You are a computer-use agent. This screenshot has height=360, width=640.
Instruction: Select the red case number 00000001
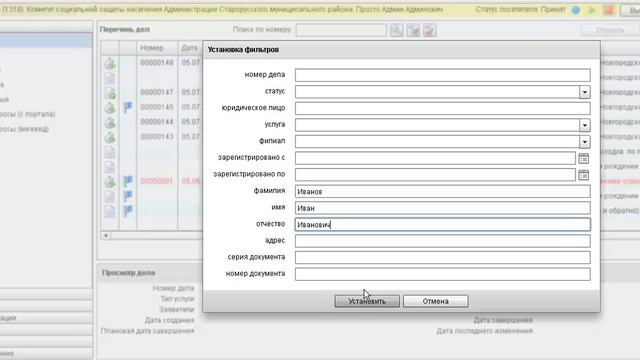click(157, 181)
